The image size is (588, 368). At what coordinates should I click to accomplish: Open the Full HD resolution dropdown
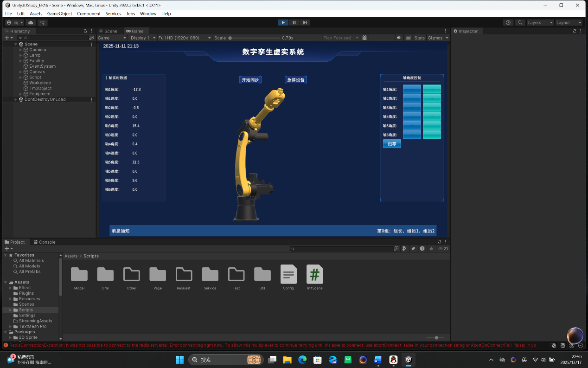tap(185, 38)
